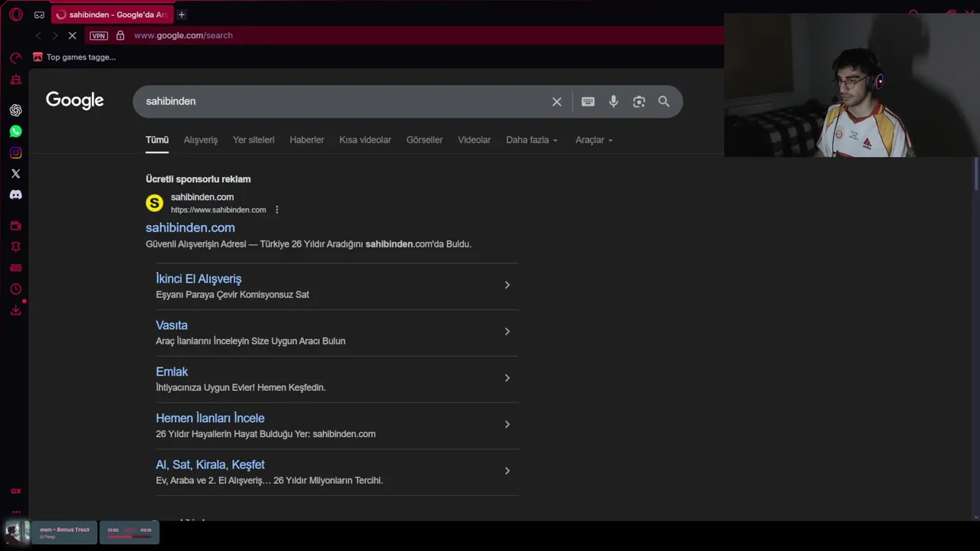
Task: Open the on-screen keyboard input tool
Action: [588, 102]
